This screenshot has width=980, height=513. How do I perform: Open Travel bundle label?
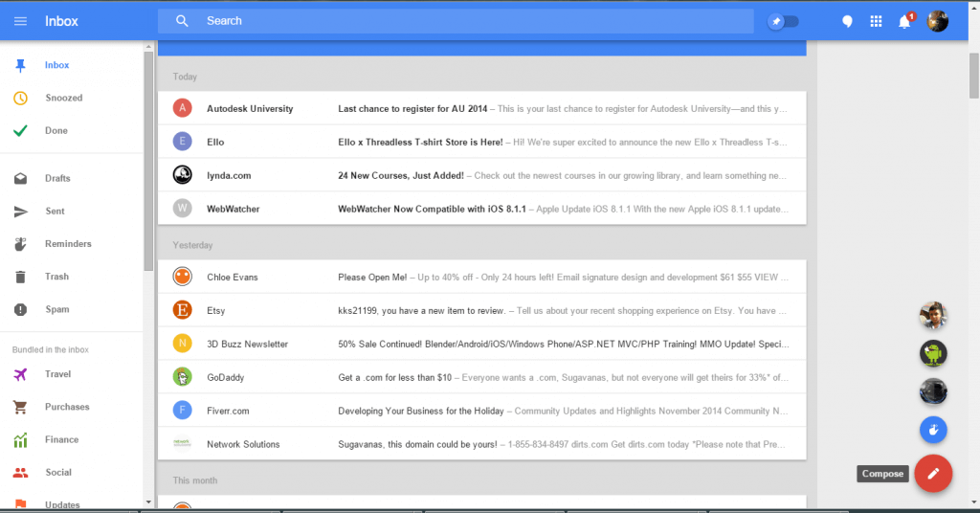[x=57, y=374]
